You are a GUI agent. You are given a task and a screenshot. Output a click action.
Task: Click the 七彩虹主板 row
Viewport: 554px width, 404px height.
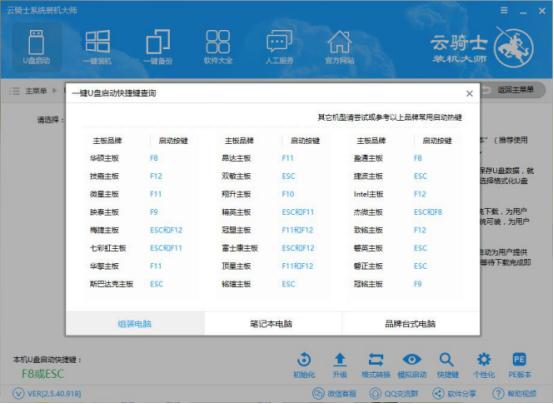pos(140,248)
